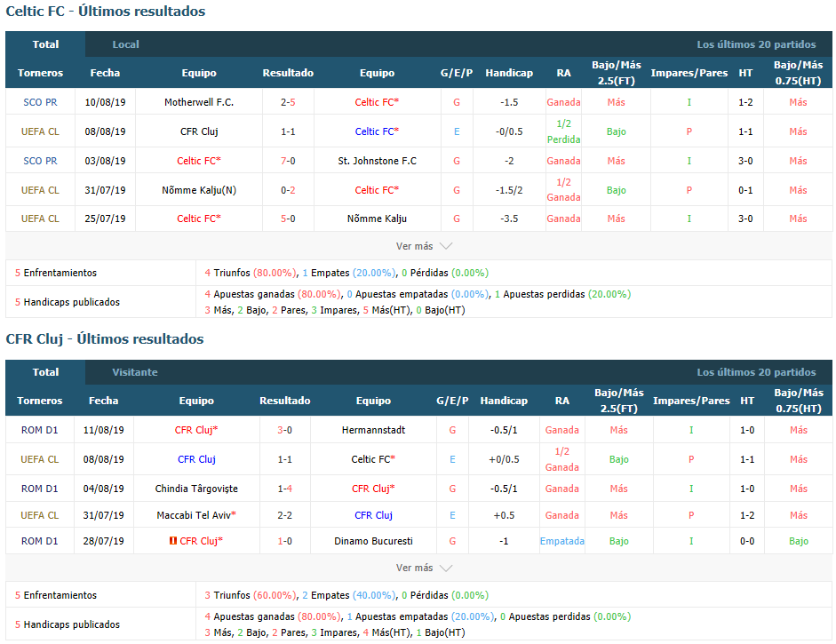Click the 1/2 Perdida cell
This screenshot has height=644, width=836.
click(563, 131)
